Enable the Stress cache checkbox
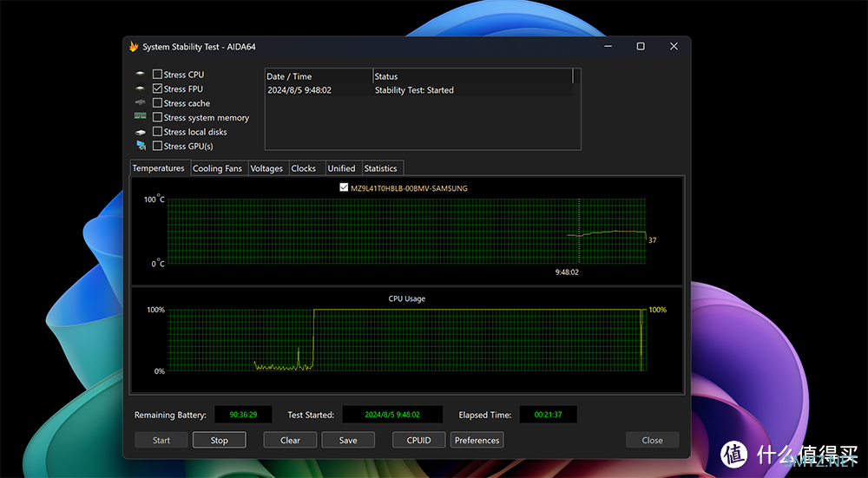 point(158,103)
